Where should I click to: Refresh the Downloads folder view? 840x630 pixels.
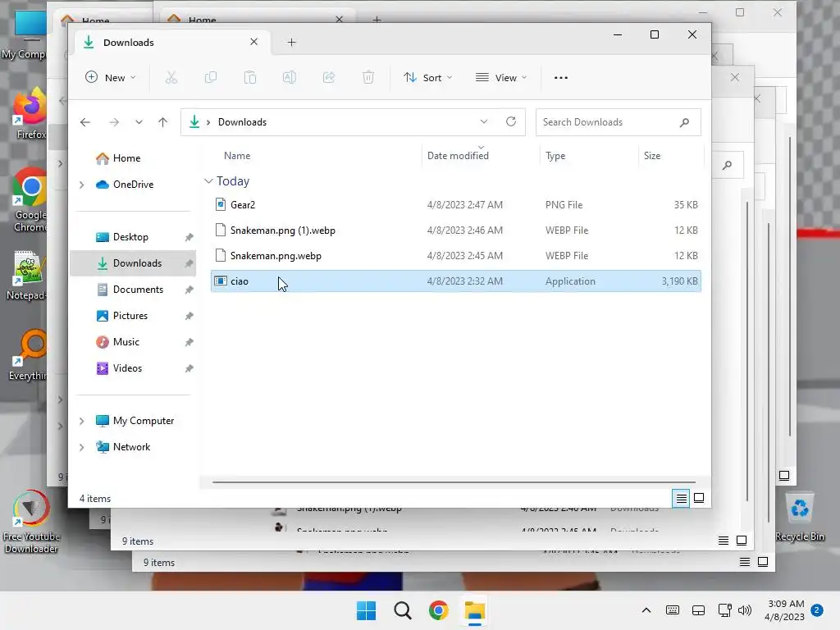click(x=511, y=121)
